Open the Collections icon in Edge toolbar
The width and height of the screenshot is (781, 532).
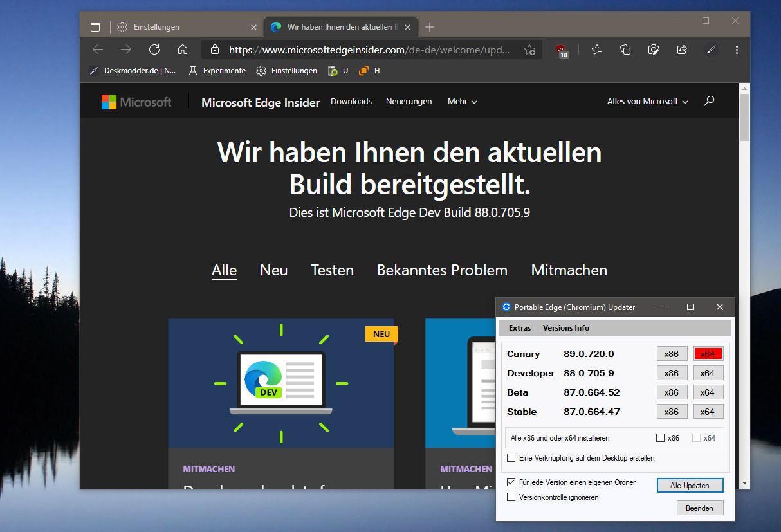coord(625,50)
